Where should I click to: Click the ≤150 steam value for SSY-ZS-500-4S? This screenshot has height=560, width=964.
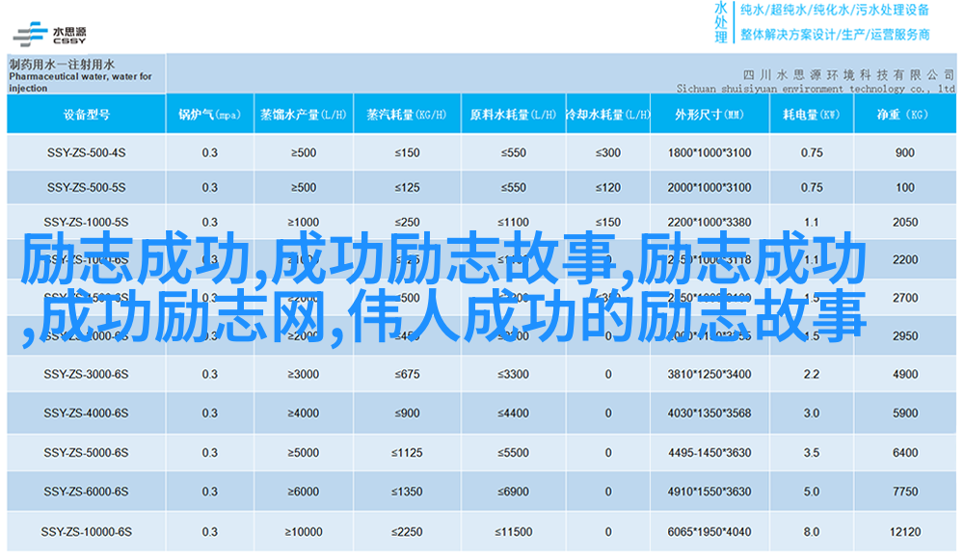click(x=407, y=152)
